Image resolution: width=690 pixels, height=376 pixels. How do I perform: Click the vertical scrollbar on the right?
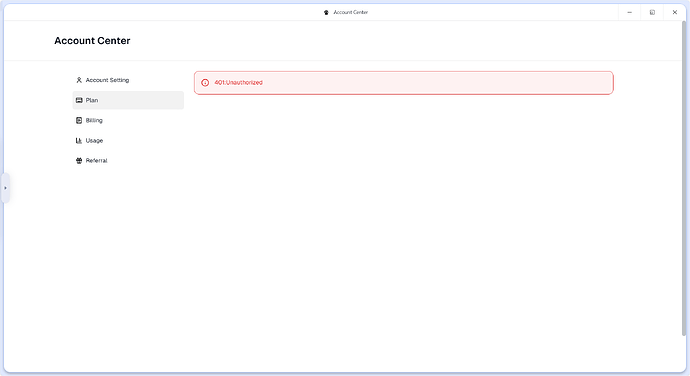tap(683, 178)
